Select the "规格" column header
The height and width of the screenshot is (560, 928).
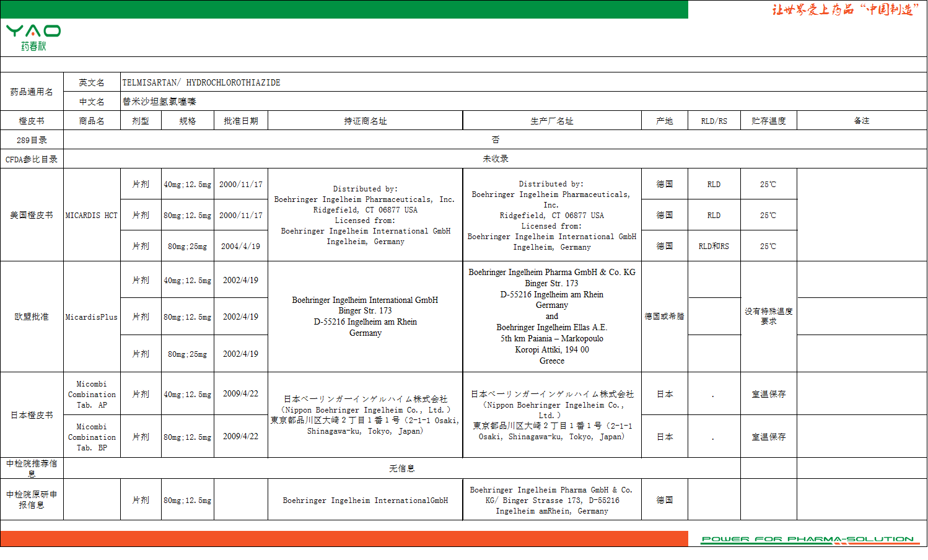coord(188,121)
